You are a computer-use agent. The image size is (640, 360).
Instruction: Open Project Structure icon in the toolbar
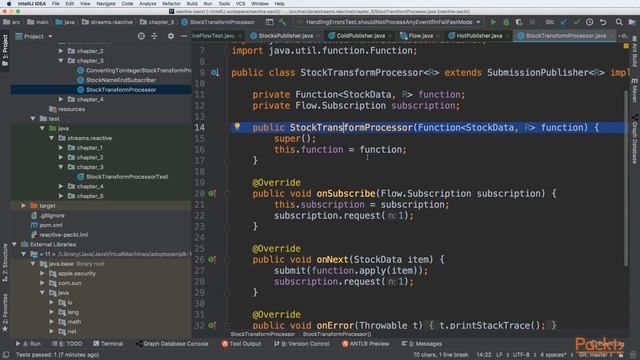click(632, 22)
